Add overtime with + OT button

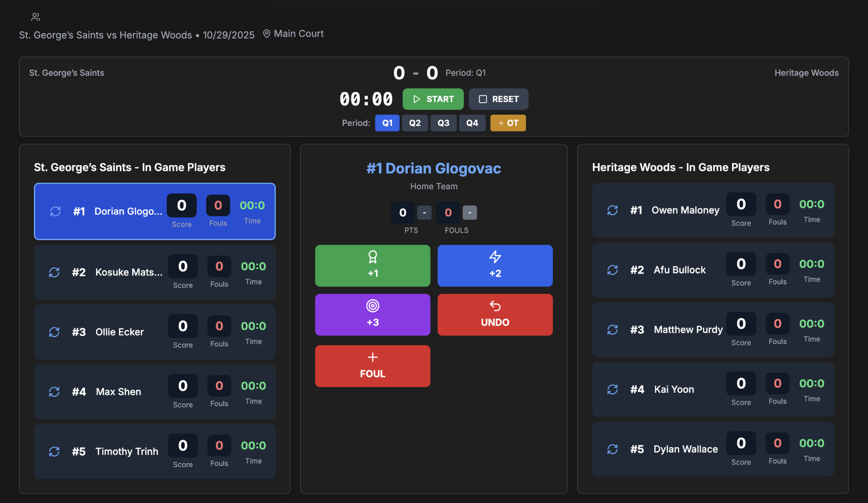(508, 123)
